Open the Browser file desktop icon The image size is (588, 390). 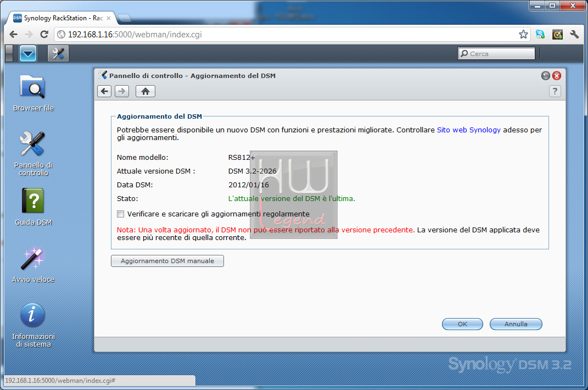[x=33, y=93]
